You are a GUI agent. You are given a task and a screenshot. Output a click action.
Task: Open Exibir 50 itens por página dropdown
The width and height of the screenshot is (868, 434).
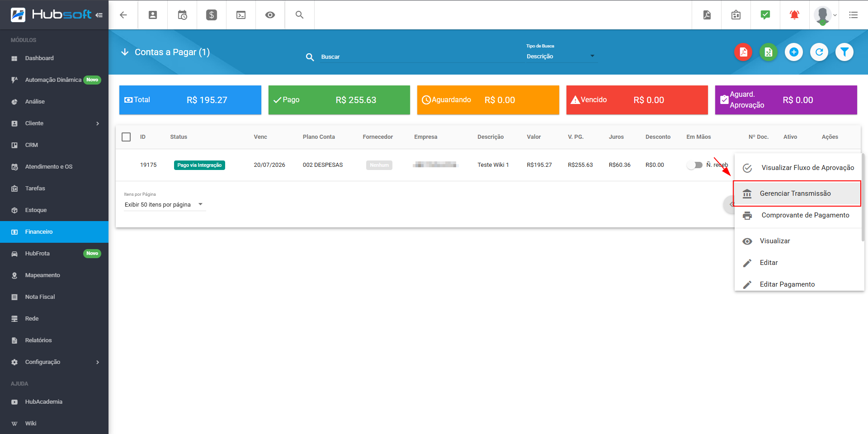[x=165, y=205]
